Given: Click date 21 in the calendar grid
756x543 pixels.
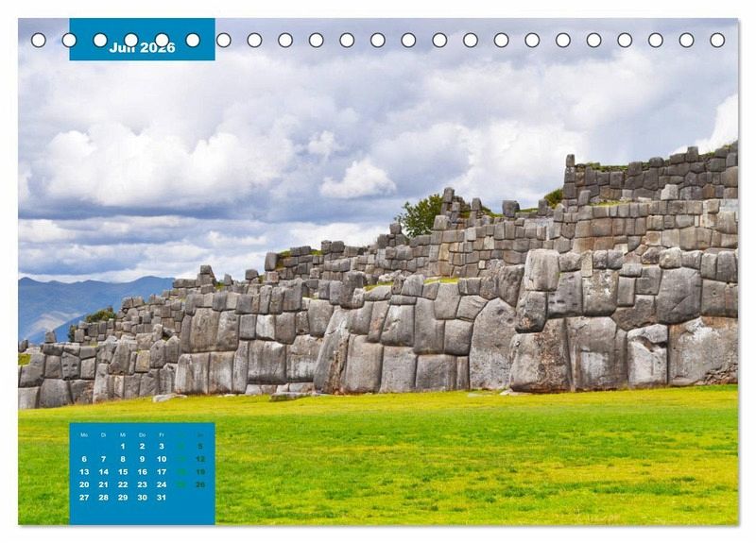Looking at the screenshot, I should 104,484.
